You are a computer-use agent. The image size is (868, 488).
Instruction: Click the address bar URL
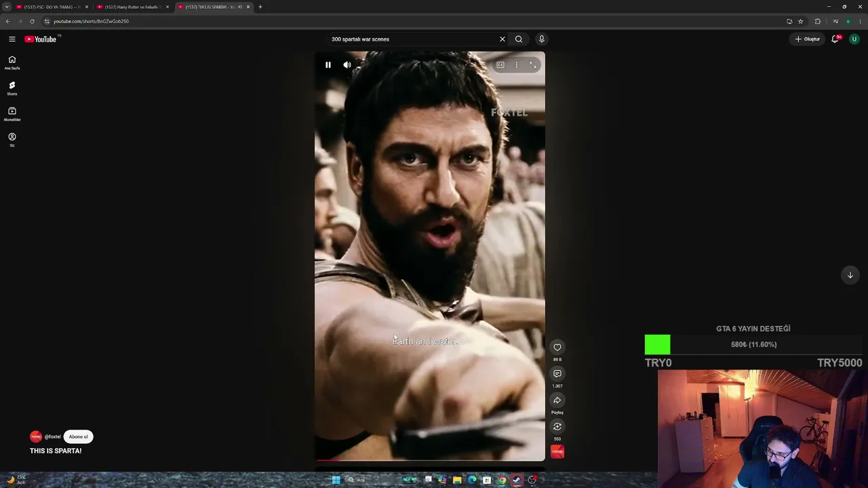pos(91,21)
